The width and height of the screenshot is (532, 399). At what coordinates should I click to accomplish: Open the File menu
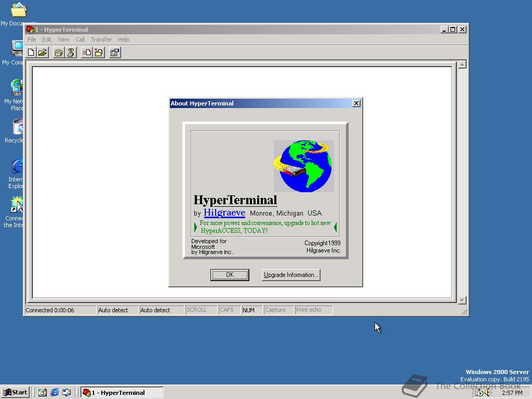pyautogui.click(x=32, y=39)
